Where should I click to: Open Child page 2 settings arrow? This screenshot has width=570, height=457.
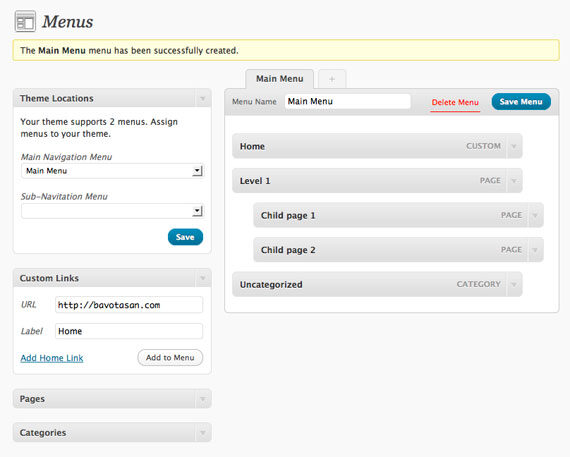[535, 250]
